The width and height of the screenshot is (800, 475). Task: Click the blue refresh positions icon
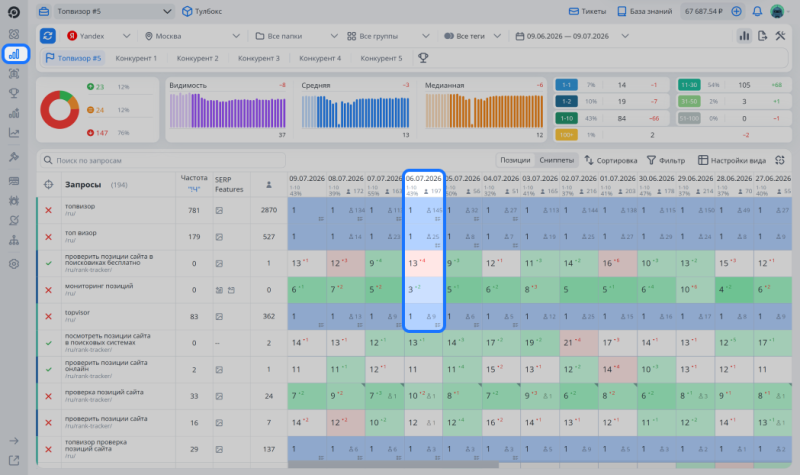(48, 36)
